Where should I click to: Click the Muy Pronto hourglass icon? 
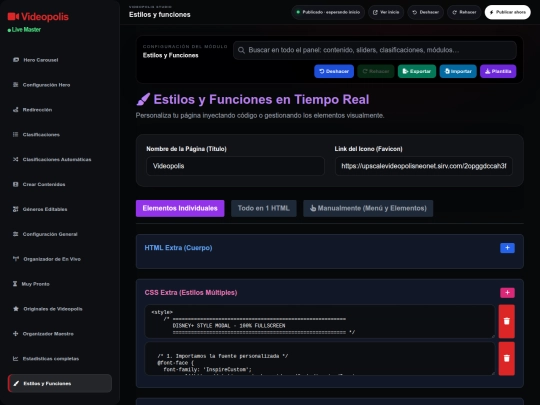point(15,284)
